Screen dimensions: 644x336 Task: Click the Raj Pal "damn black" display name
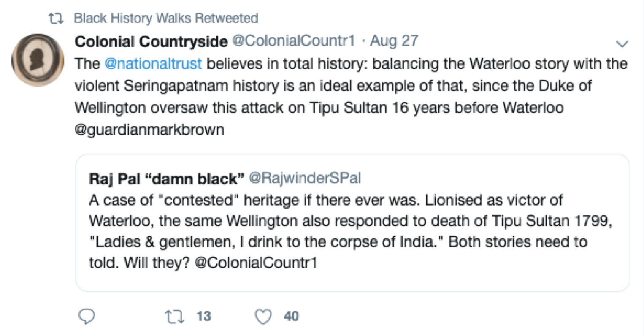pos(166,179)
